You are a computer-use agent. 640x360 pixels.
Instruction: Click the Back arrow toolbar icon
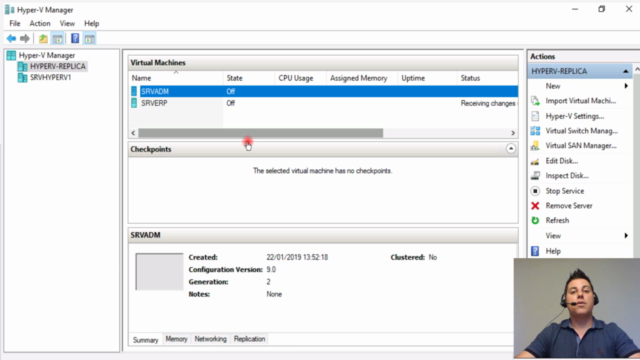pos(11,39)
